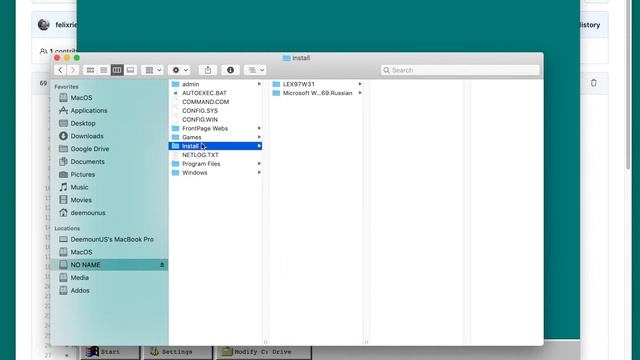Screen dimensions: 640x360
Task: Eject the NO NAME volume
Action: [162, 265]
